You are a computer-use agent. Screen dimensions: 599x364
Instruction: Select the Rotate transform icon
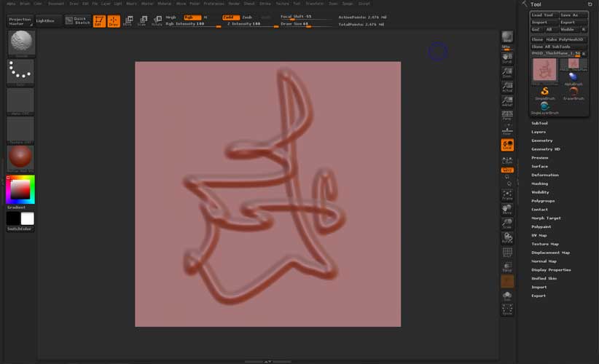(157, 21)
